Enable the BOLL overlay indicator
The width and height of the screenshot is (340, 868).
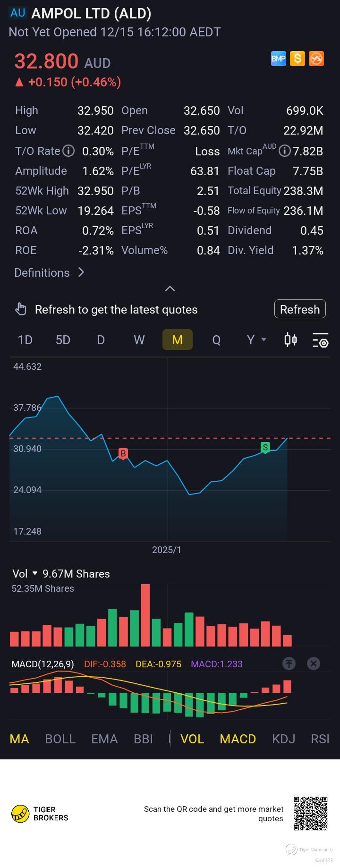tap(60, 739)
